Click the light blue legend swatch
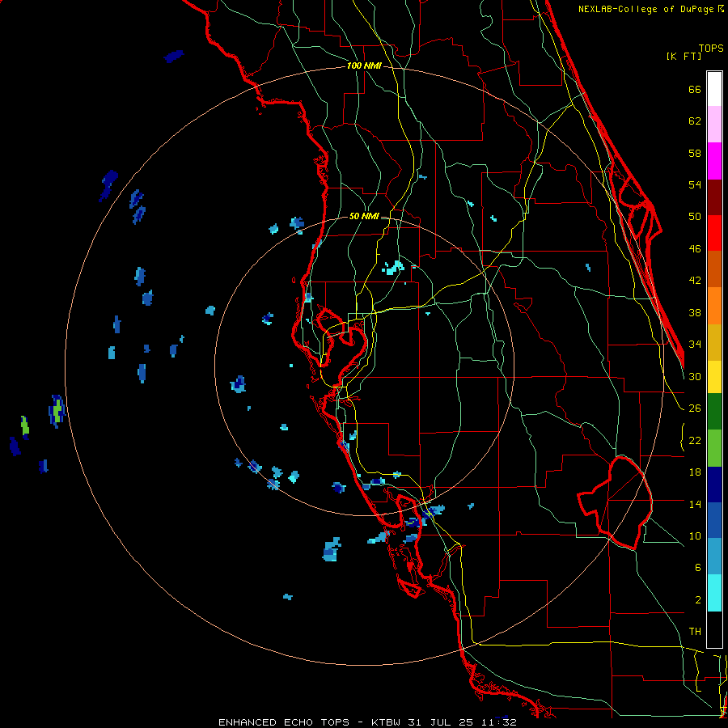Viewport: 728px width, 728px height. pos(714,557)
